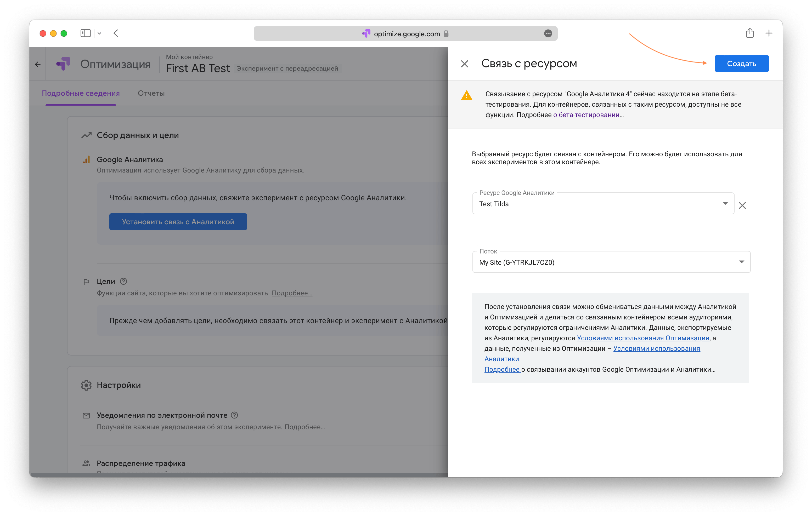This screenshot has height=516, width=812.
Task: Click the Распределение трафика people icon
Action: [86, 463]
